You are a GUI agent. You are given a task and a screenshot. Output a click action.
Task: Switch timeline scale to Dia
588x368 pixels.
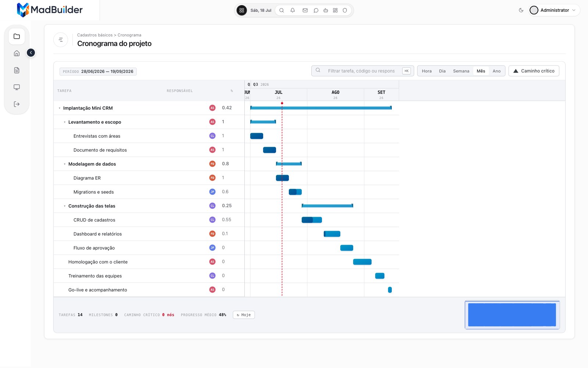click(442, 71)
